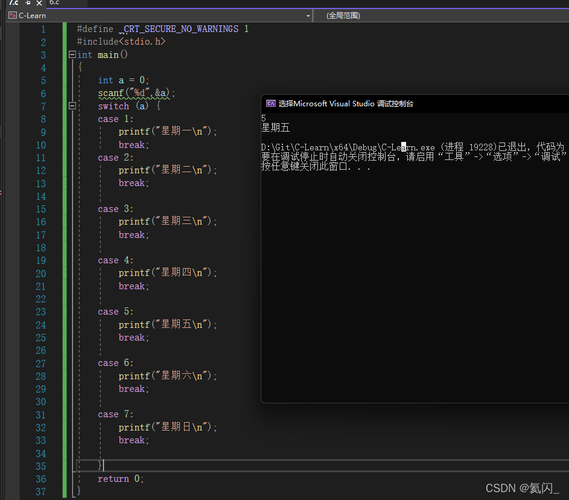Click the input value 5 in the console
Viewport: 569px width, 500px height.
(264, 118)
